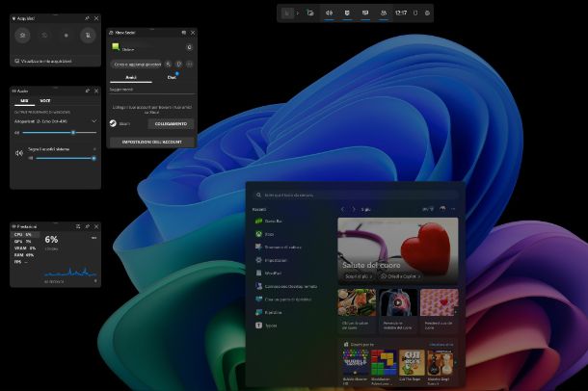Click the record last 30 seconds icon

click(x=44, y=36)
